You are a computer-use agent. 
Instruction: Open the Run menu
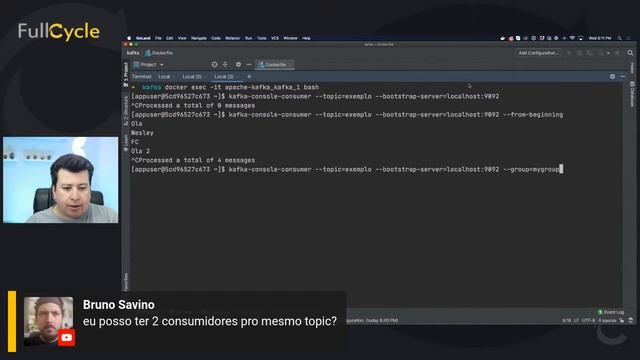tap(248, 38)
